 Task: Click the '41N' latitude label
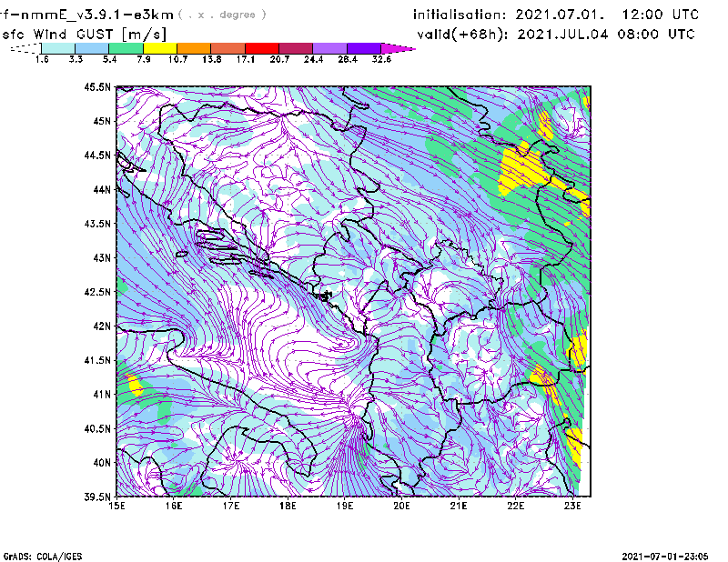[x=102, y=395]
